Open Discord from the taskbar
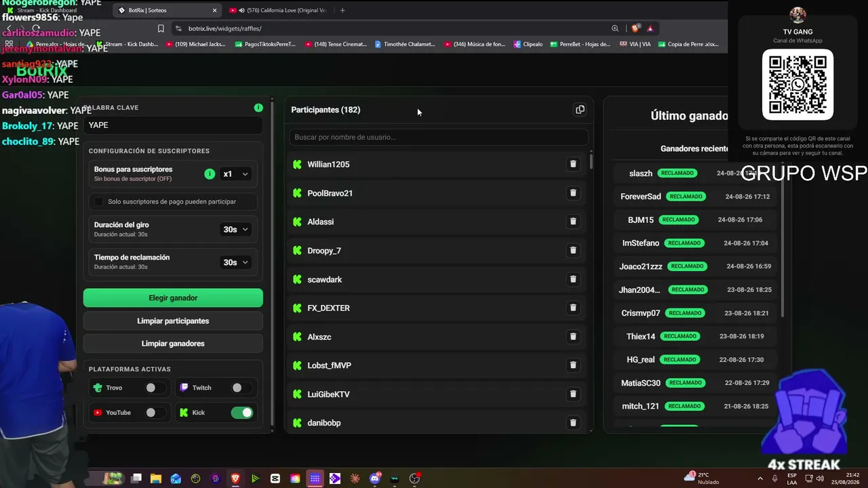The height and width of the screenshot is (488, 868). [375, 479]
